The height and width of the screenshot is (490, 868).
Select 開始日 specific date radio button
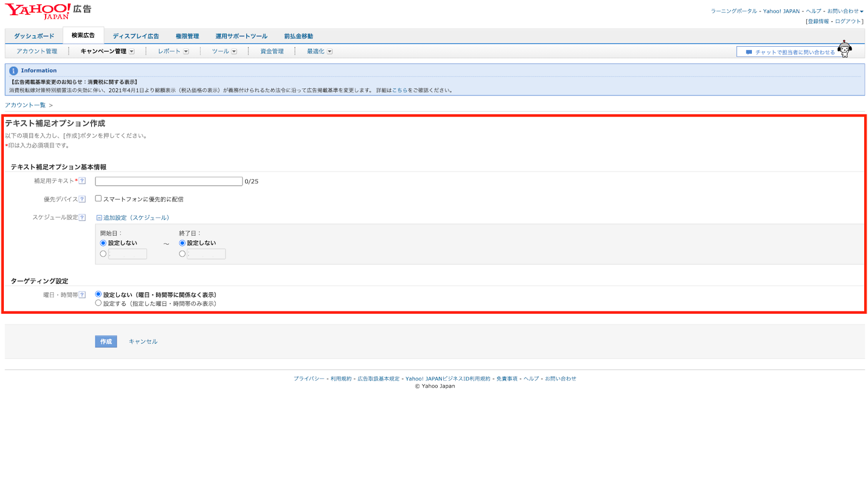point(103,254)
